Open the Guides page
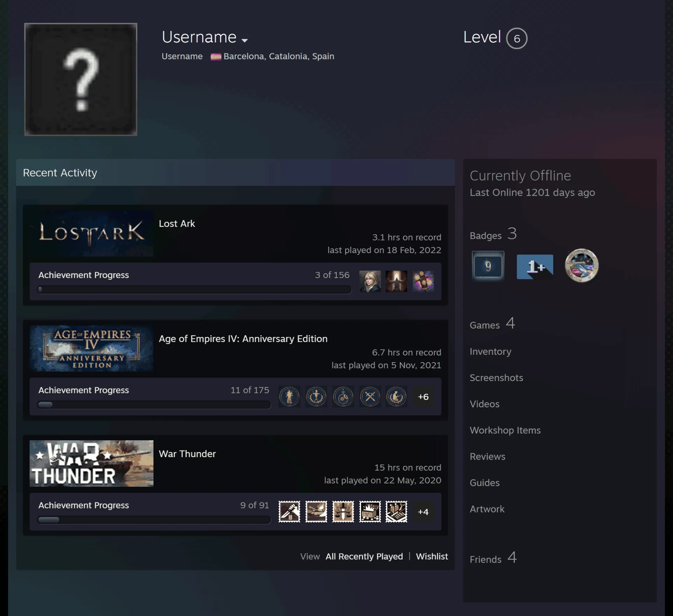This screenshot has height=616, width=673. pyautogui.click(x=484, y=483)
